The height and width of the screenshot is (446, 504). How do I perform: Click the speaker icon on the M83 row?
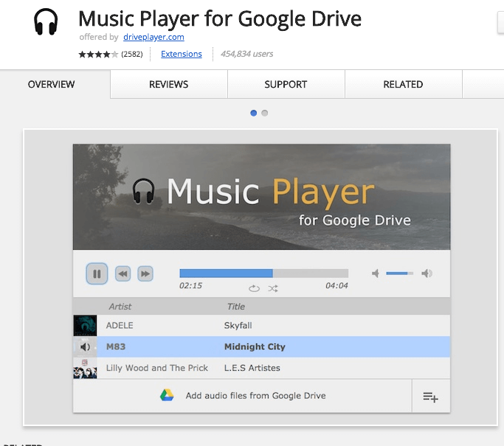(85, 346)
